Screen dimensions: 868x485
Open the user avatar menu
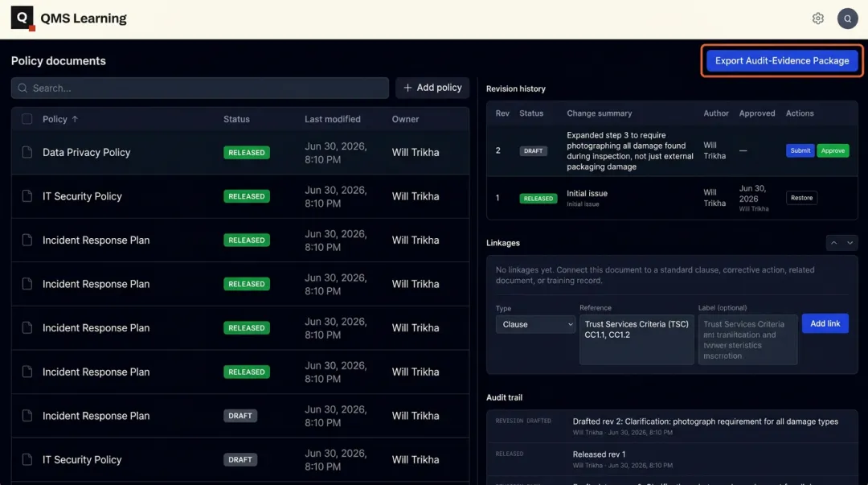pos(847,18)
